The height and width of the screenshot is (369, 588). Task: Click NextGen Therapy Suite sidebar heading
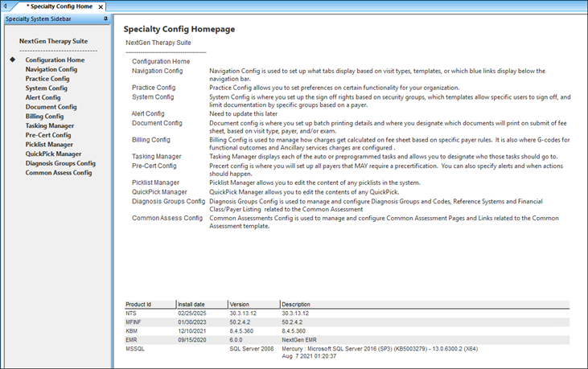pyautogui.click(x=53, y=41)
